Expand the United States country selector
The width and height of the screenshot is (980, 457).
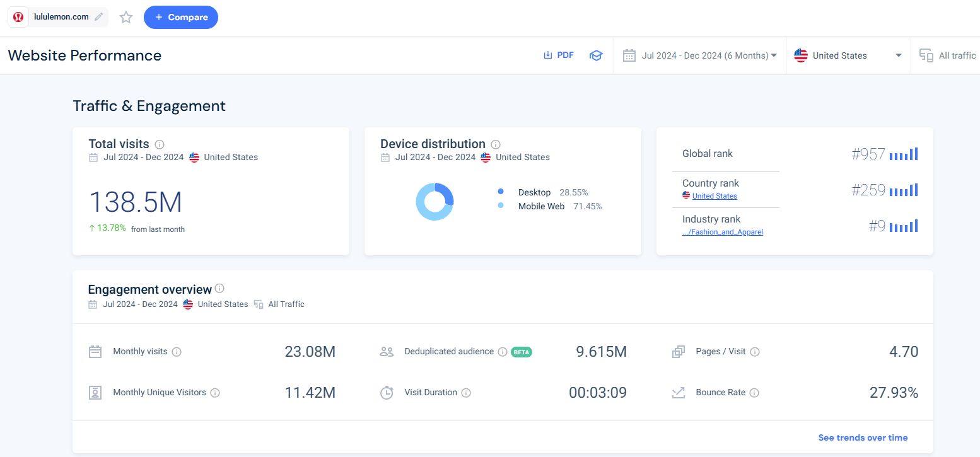point(848,55)
